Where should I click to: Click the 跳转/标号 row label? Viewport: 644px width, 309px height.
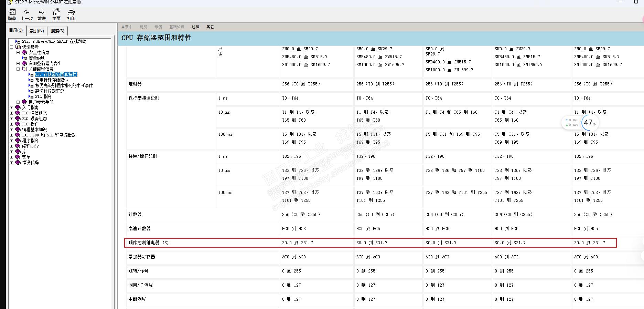[x=139, y=271]
